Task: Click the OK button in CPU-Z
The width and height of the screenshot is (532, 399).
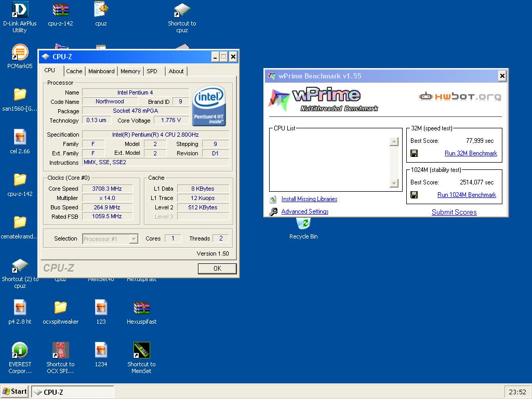Action: [x=217, y=269]
